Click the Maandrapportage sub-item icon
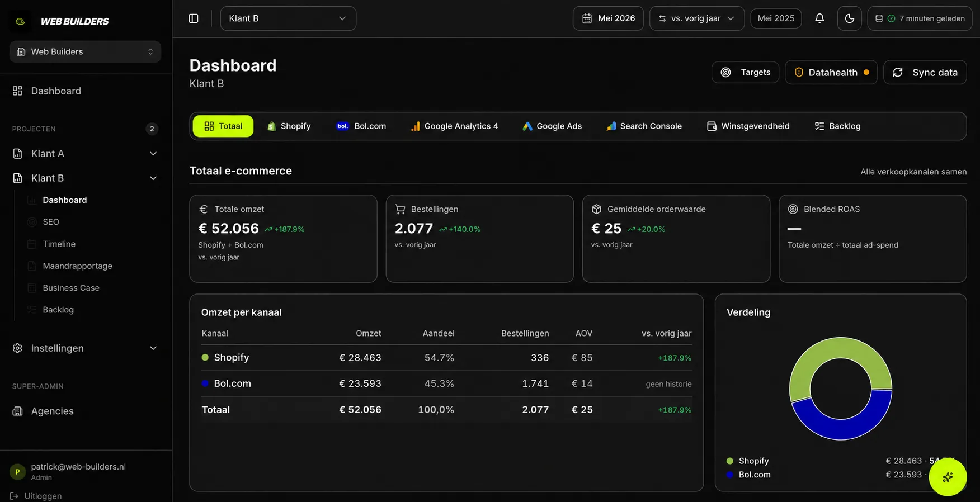Screen dimensions: 980x502 [32, 266]
